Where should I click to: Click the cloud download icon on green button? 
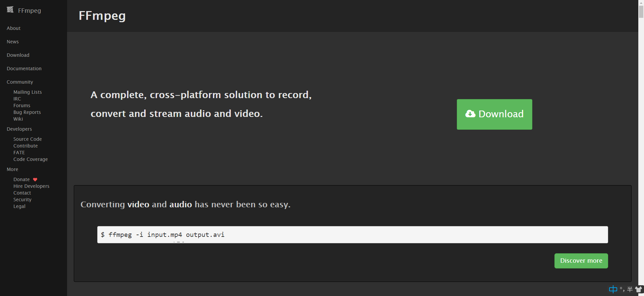tap(470, 114)
